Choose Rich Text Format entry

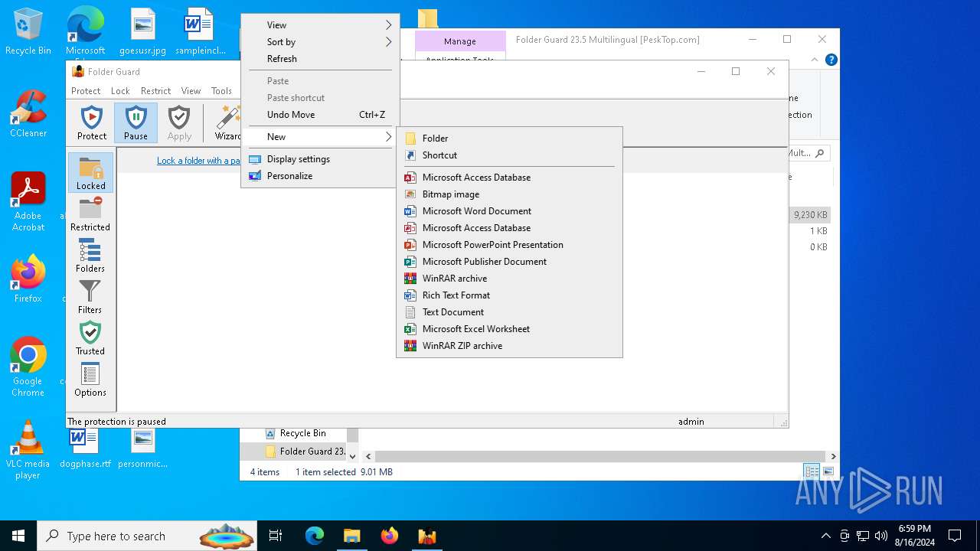[509, 295]
